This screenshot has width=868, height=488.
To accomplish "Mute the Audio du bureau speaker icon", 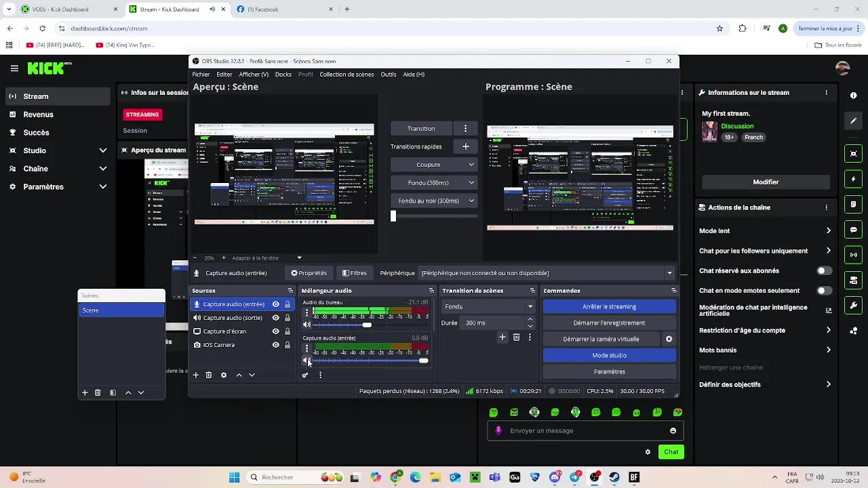I will (x=307, y=325).
